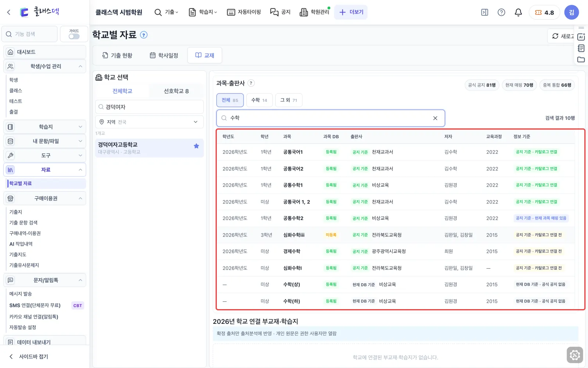Screen dimensions: 588x368
Task: Click 사이드바 접기 to collapse sidebar
Action: [x=29, y=356]
